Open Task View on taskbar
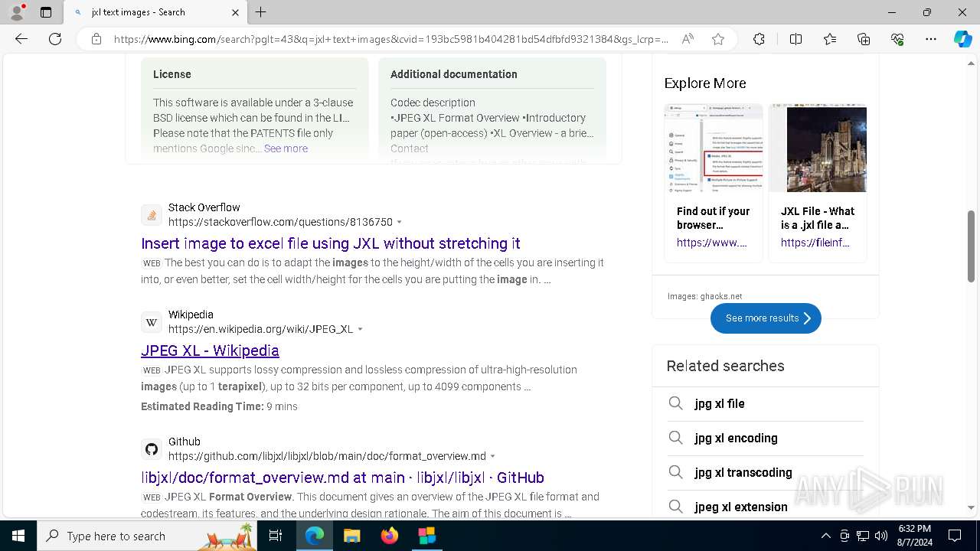The width and height of the screenshot is (980, 551). (x=276, y=536)
